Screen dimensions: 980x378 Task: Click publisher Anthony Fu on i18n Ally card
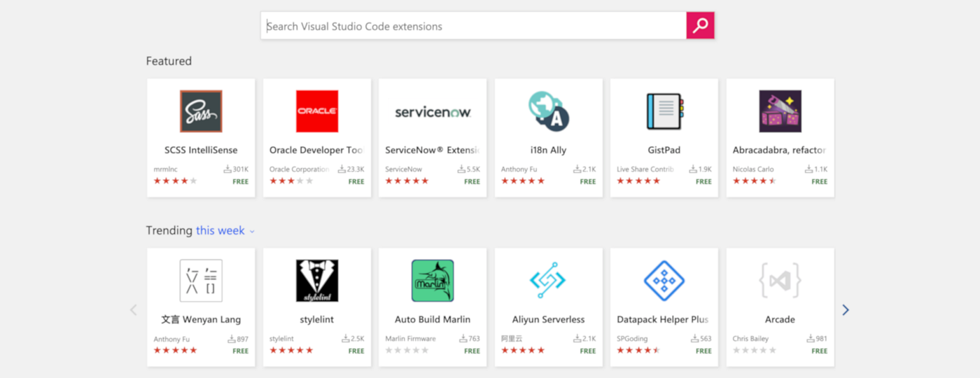[x=520, y=169]
